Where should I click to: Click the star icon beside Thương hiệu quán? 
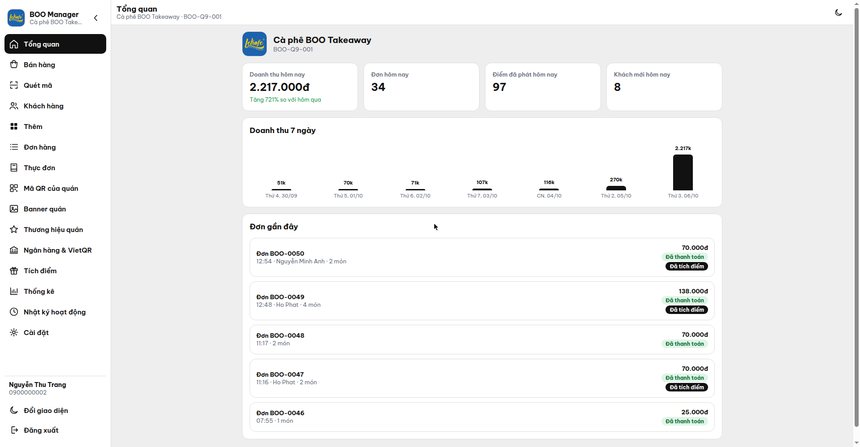pyautogui.click(x=14, y=229)
